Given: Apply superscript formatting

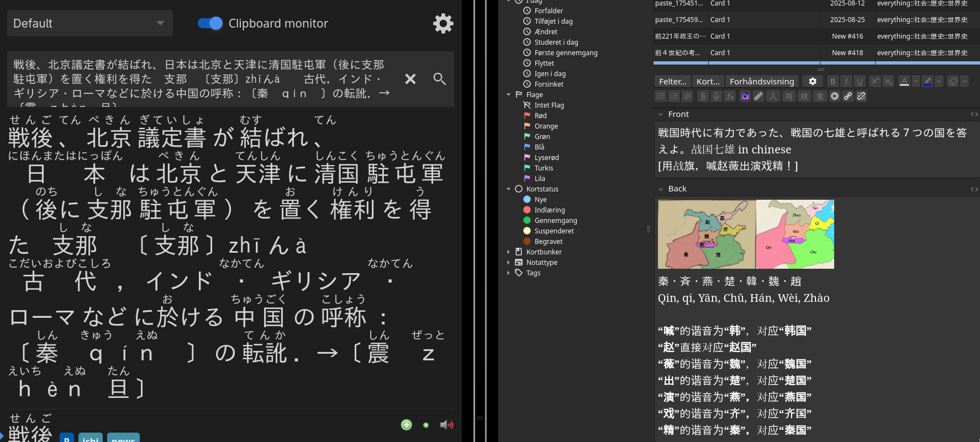Looking at the screenshot, I should [x=875, y=81].
